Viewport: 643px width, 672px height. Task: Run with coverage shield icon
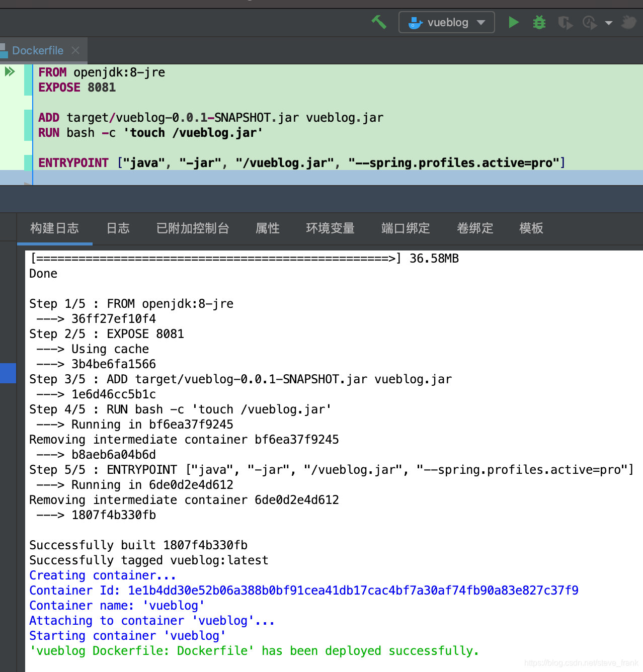click(x=565, y=23)
